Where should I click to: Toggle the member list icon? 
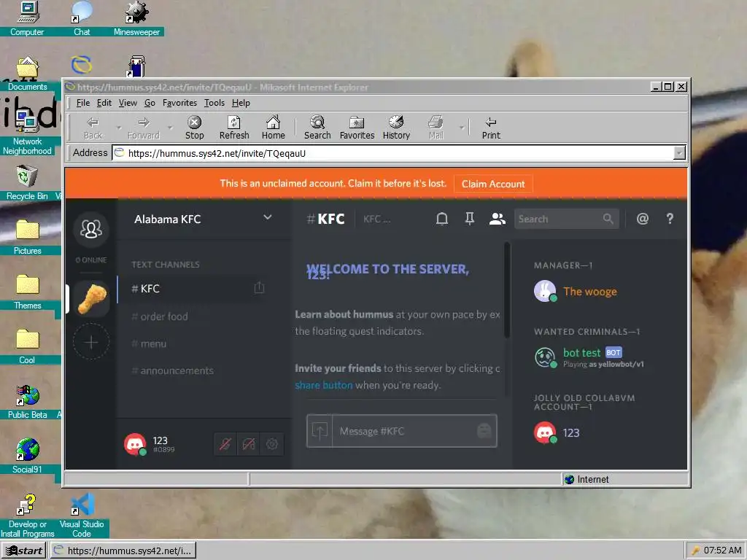(x=498, y=219)
